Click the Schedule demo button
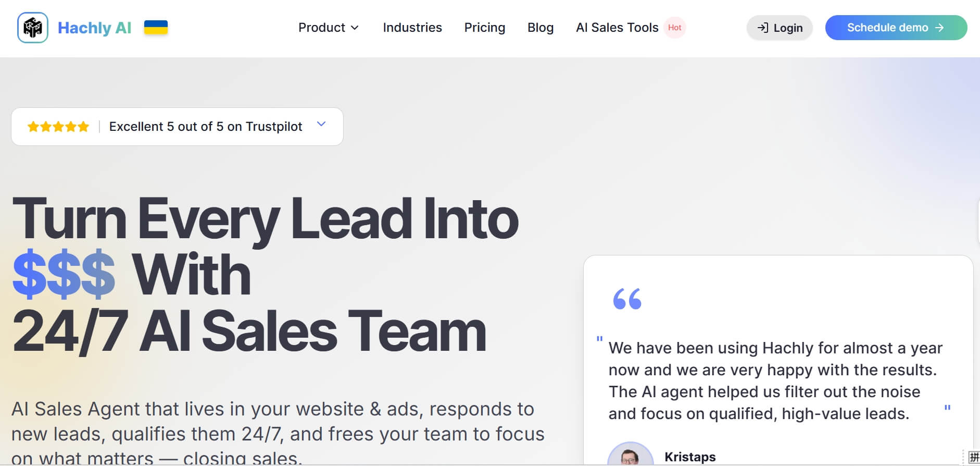 896,28
